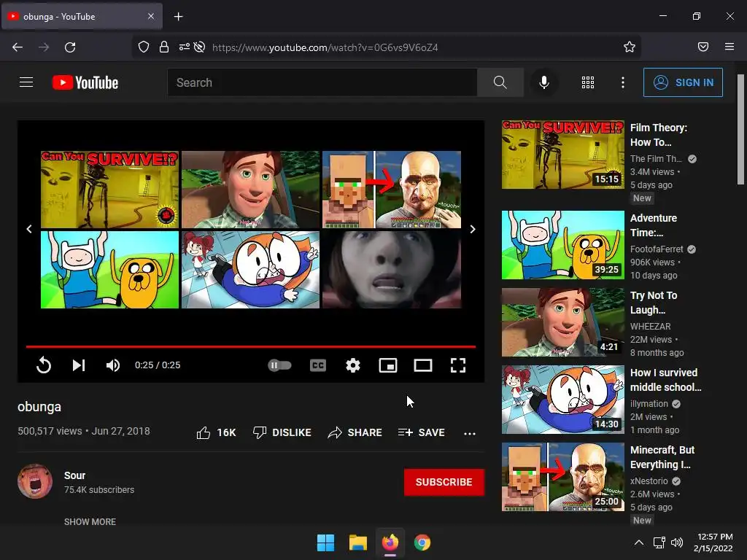Replay the video
Viewport: 747px width, 560px height.
tap(43, 365)
